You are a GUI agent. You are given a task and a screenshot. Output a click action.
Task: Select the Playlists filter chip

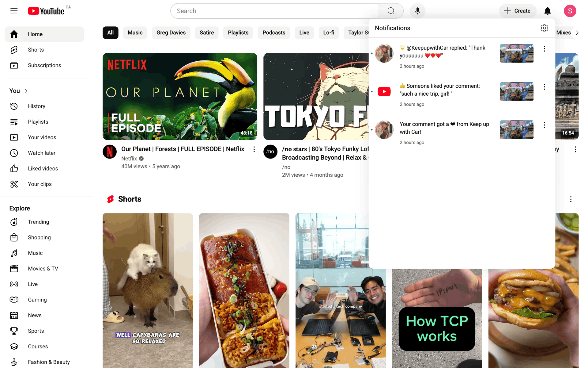238,33
